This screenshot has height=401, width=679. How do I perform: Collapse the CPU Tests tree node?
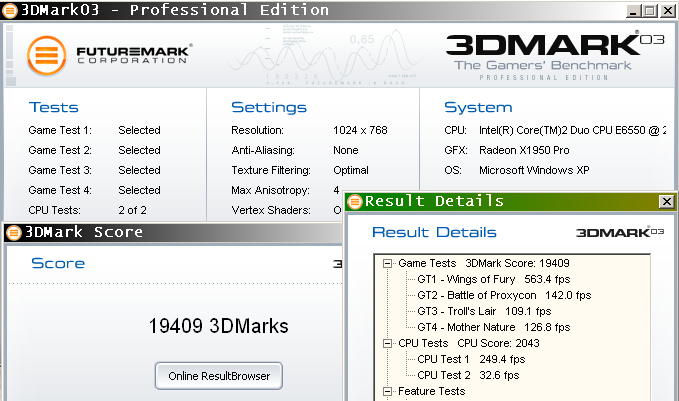(x=388, y=343)
